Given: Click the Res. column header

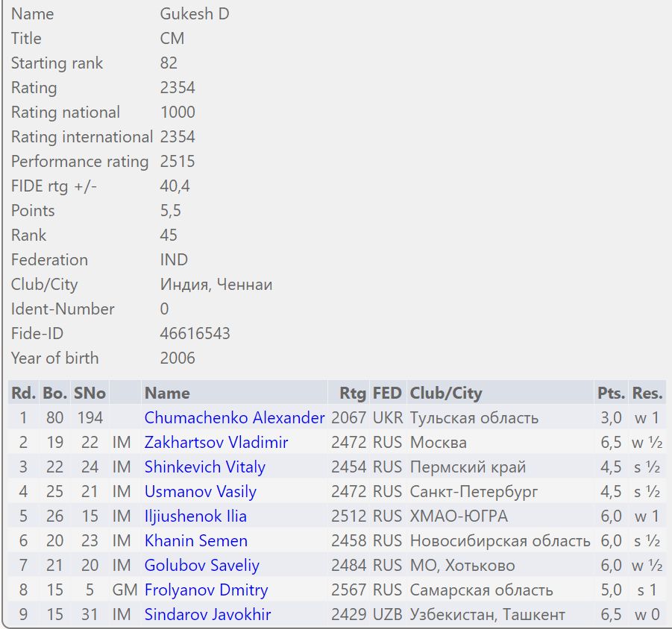Looking at the screenshot, I should [647, 393].
